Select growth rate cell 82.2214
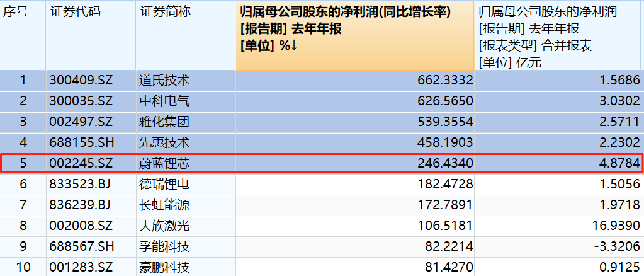 [x=355, y=247]
